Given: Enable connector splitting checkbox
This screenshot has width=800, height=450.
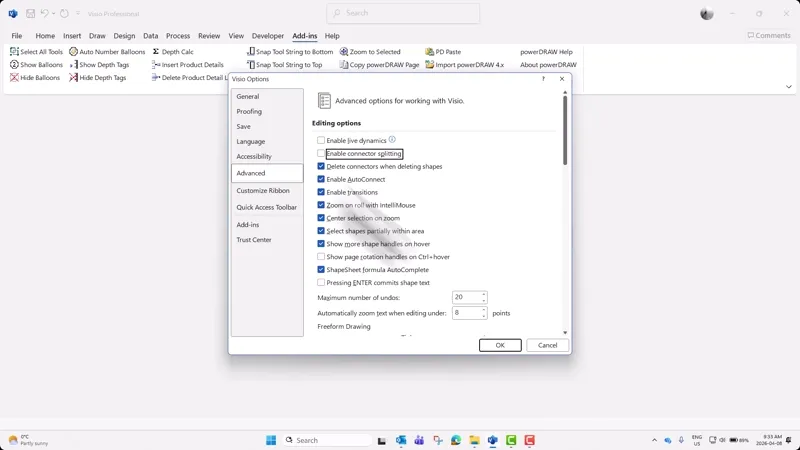Looking at the screenshot, I should [x=321, y=153].
